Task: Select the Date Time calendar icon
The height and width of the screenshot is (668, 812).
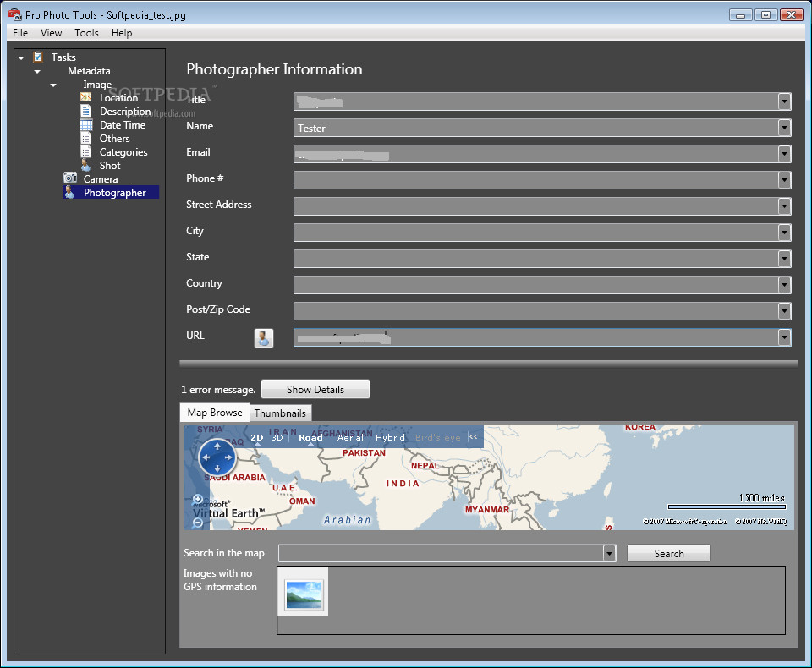Action: pyautogui.click(x=85, y=125)
